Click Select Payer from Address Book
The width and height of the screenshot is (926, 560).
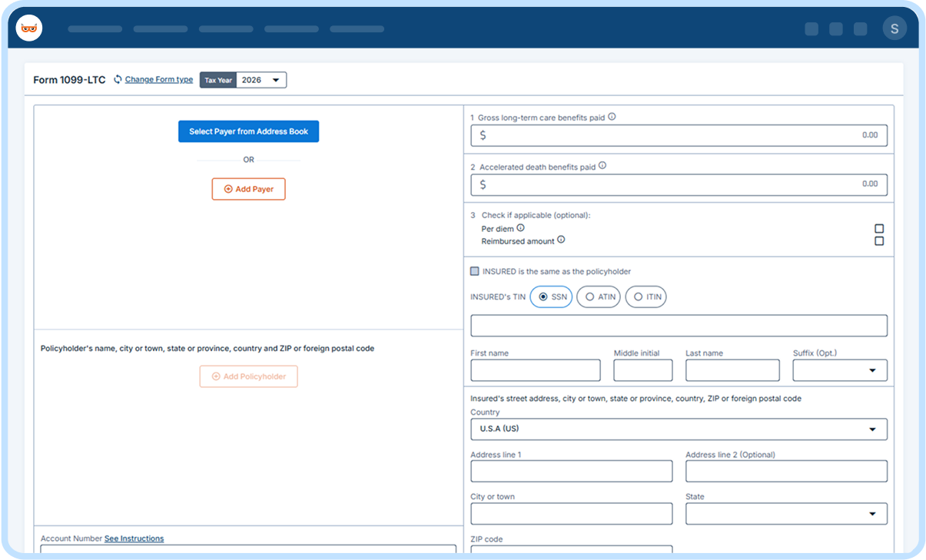click(248, 131)
